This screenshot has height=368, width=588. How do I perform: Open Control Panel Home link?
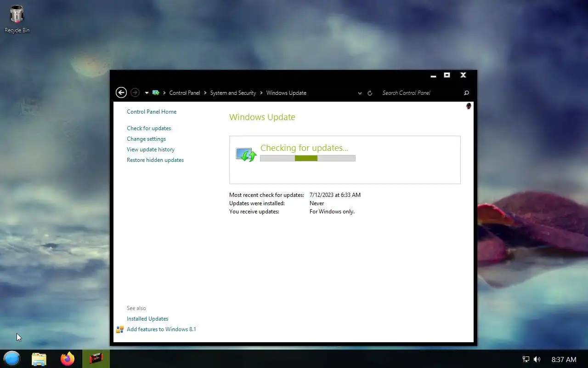152,112
